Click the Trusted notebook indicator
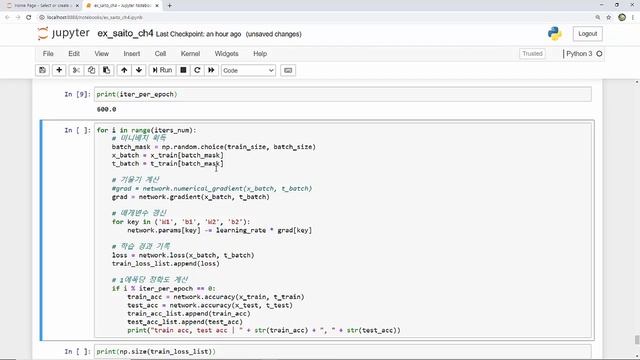The image size is (640, 360). [532, 53]
